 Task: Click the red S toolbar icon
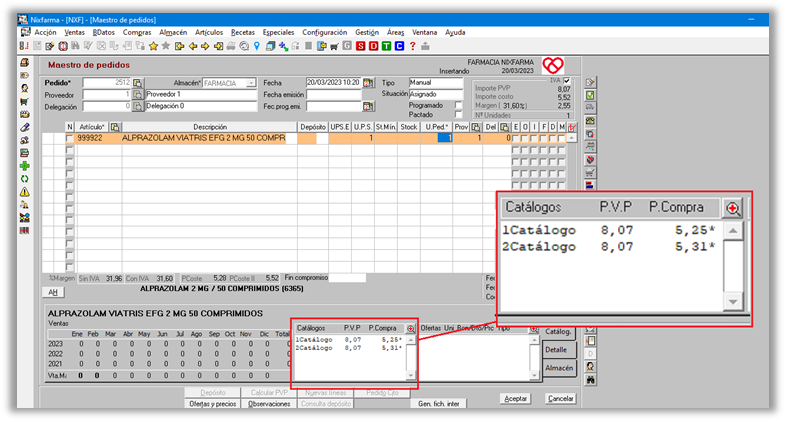[x=360, y=46]
